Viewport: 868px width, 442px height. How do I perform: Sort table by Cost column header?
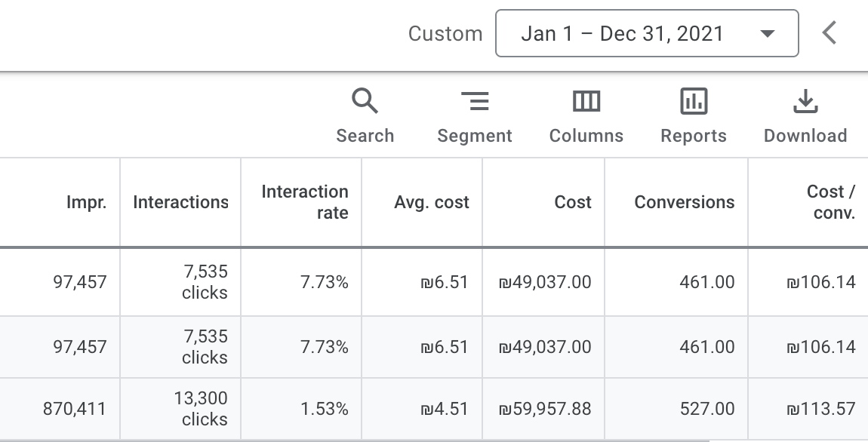click(573, 202)
